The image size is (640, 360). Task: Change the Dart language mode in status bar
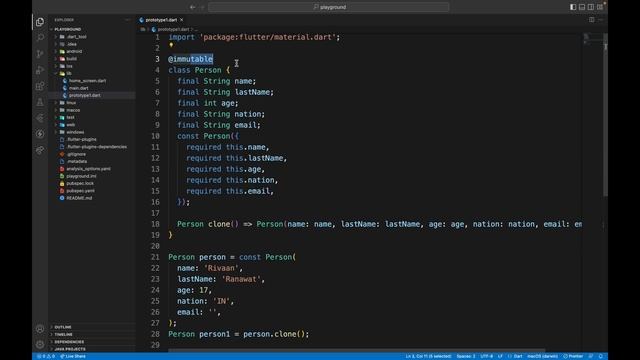(518, 356)
